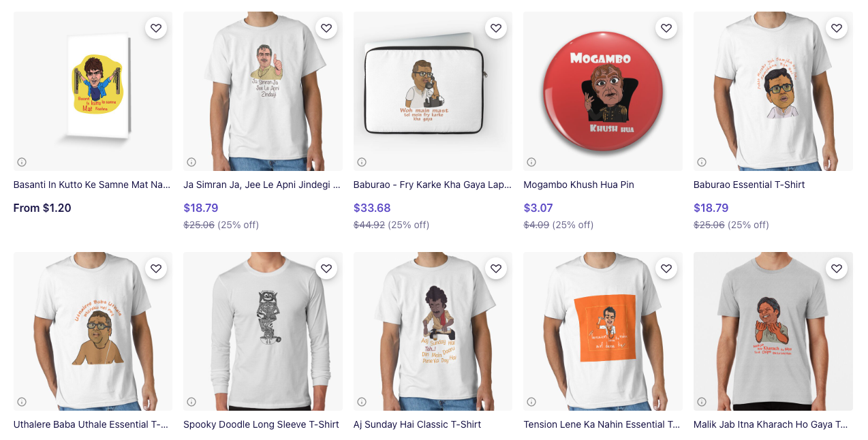868x440 pixels.
Task: Favorite the Aj Sunday Hai Classic T-Shirt
Action: 496,268
